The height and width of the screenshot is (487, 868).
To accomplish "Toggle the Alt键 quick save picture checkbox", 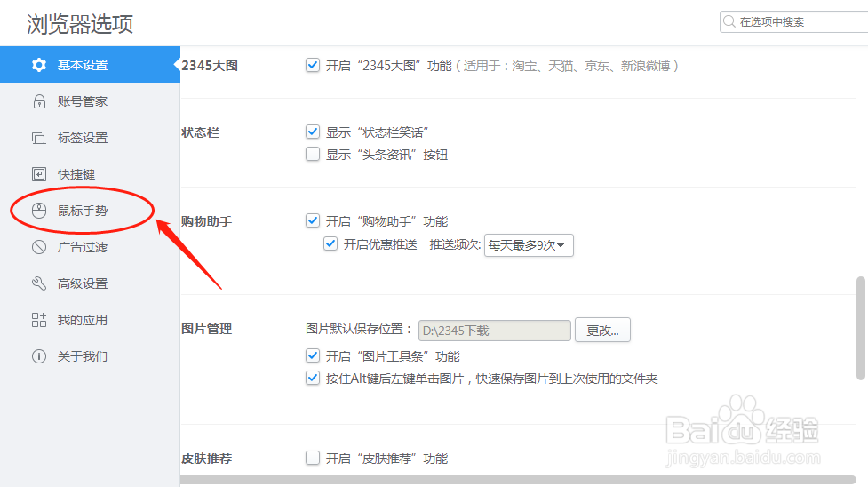I will [x=313, y=379].
